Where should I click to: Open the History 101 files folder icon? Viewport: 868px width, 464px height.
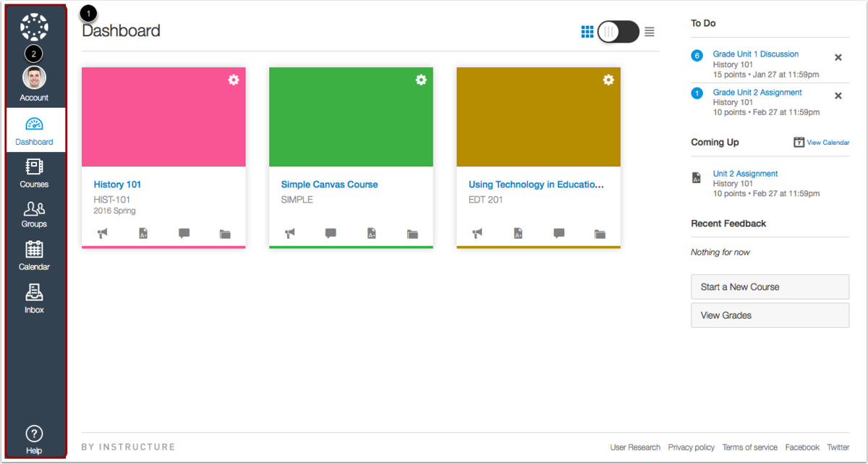coord(225,234)
